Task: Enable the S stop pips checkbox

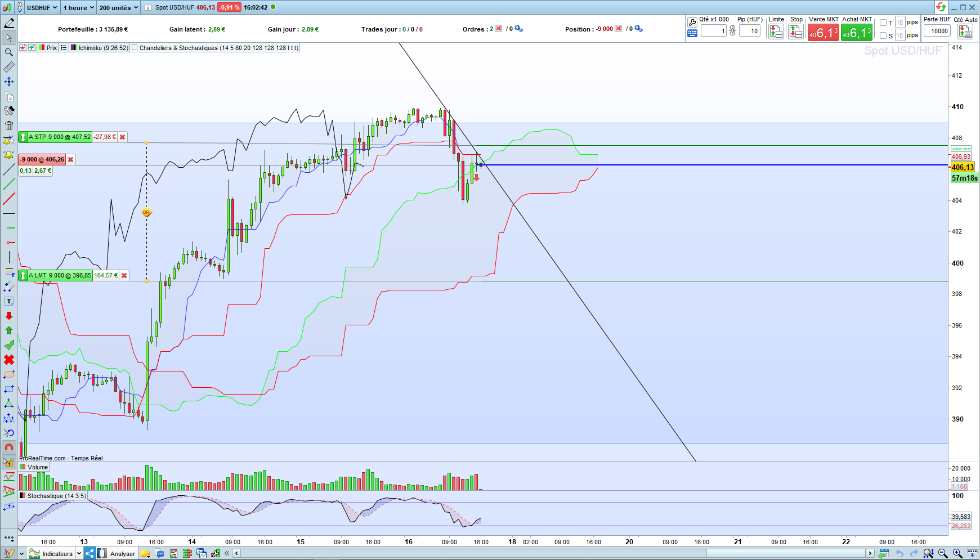Action: (x=883, y=35)
